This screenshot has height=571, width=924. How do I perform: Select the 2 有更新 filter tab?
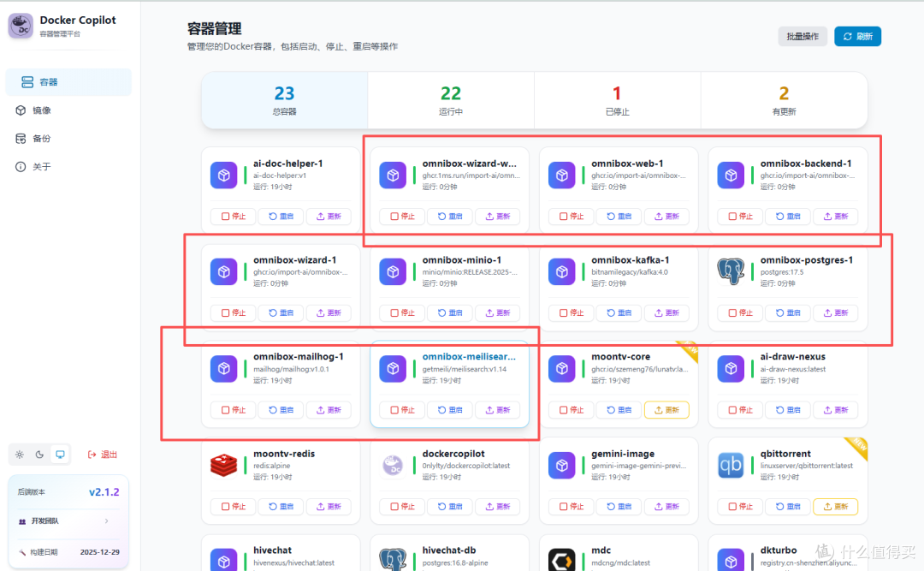tap(784, 100)
